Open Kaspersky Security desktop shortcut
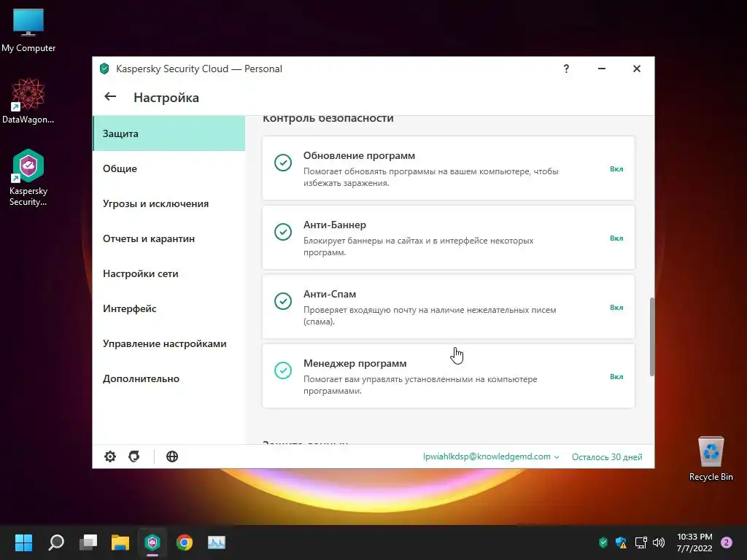Image resolution: width=747 pixels, height=560 pixels. [28, 177]
